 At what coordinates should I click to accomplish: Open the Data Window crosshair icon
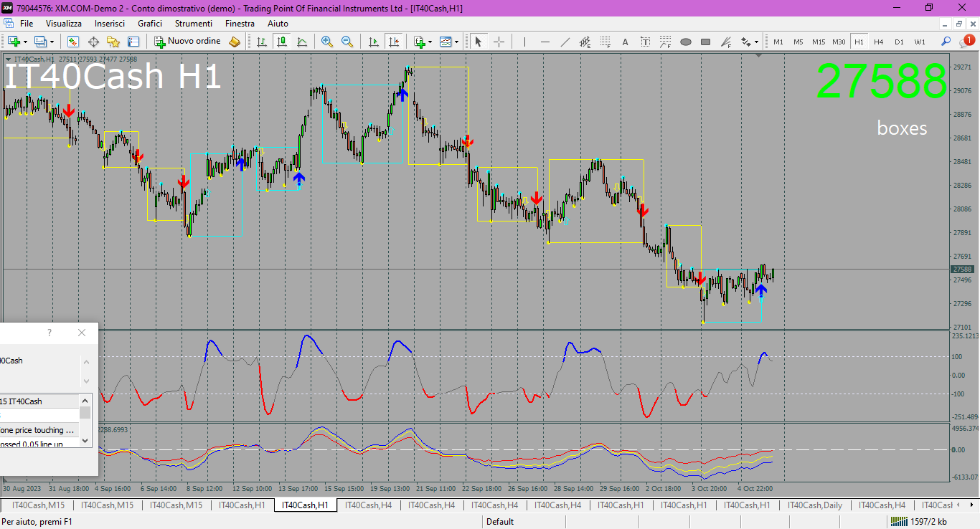coord(93,42)
